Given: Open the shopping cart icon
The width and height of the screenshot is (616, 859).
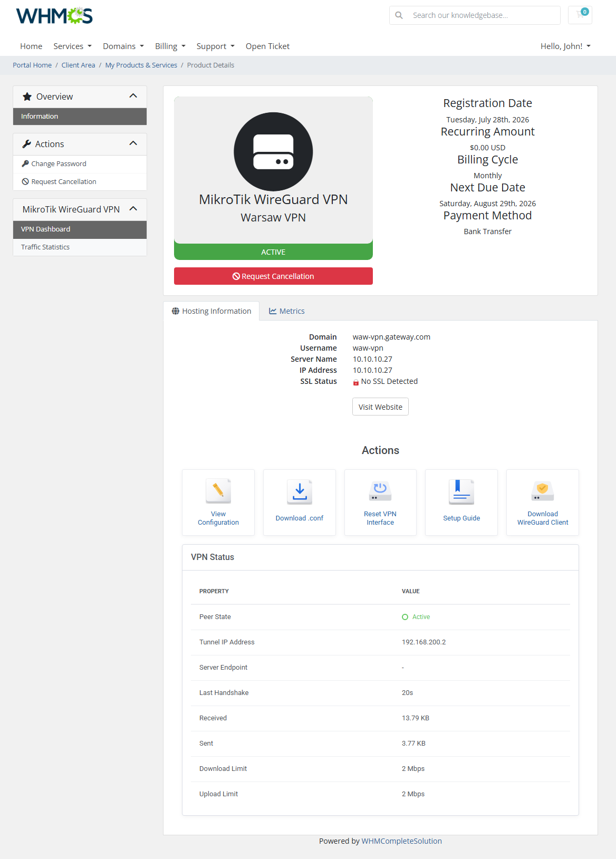Looking at the screenshot, I should [580, 15].
